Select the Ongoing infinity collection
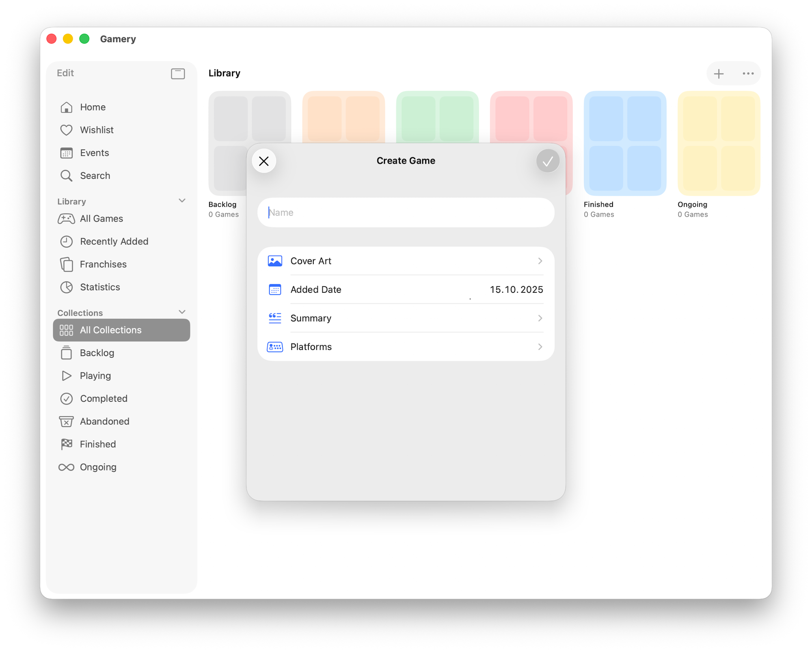This screenshot has height=652, width=812. (97, 467)
